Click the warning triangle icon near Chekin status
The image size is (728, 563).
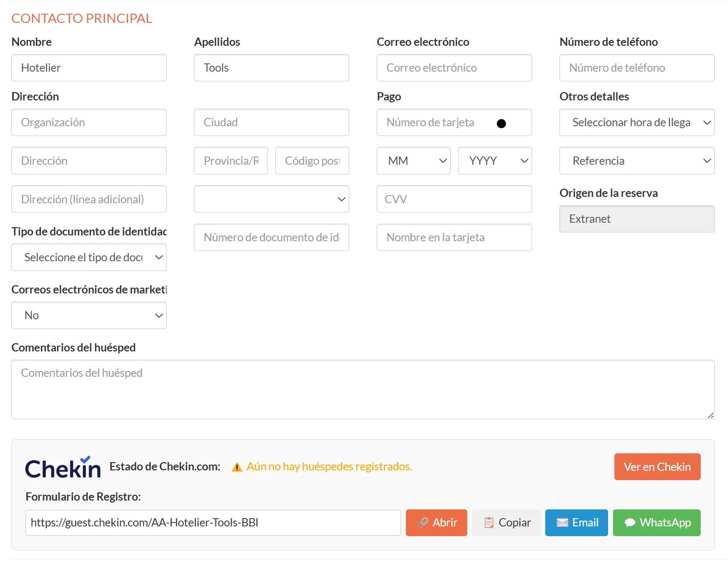point(237,467)
